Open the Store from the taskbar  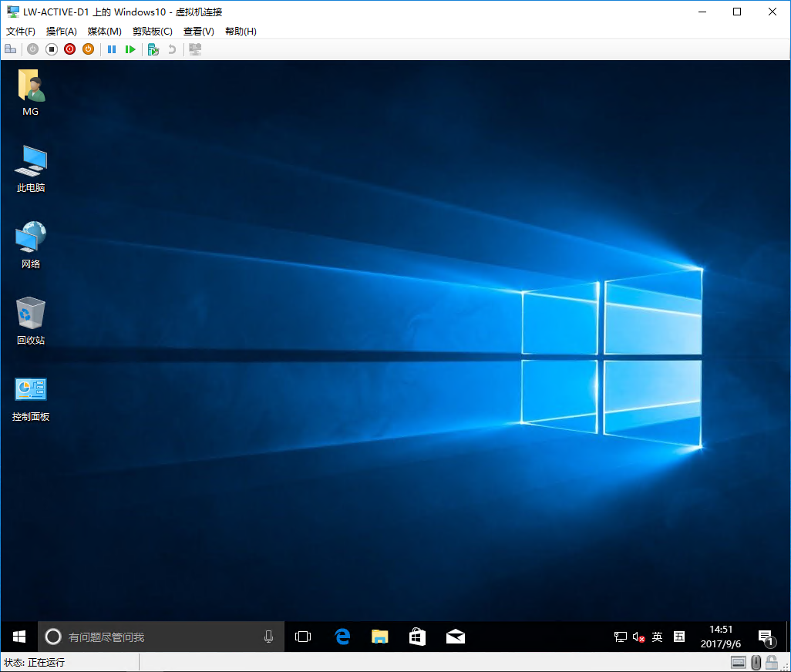tap(417, 637)
